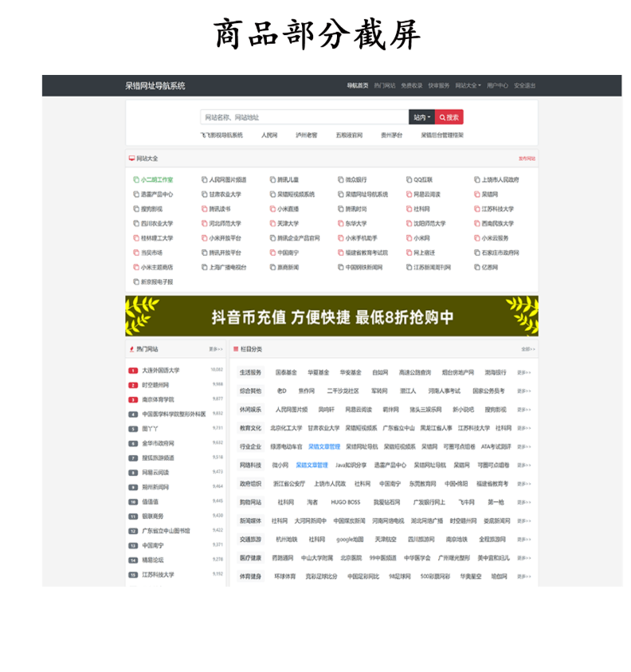This screenshot has height=672, width=631.
Task: Select the 购物网站 category tag
Action: (x=250, y=502)
